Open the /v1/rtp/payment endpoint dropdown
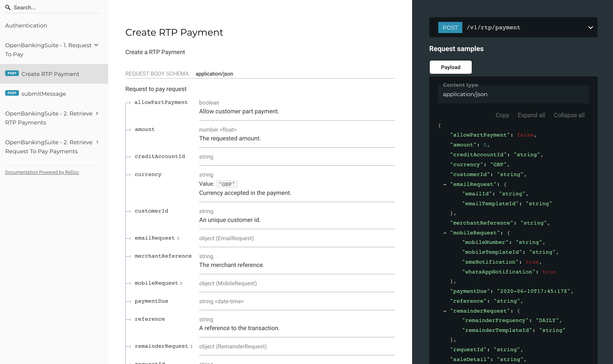 (590, 27)
